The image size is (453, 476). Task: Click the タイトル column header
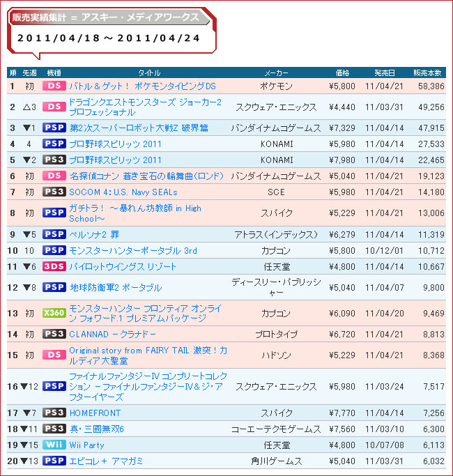click(x=149, y=73)
